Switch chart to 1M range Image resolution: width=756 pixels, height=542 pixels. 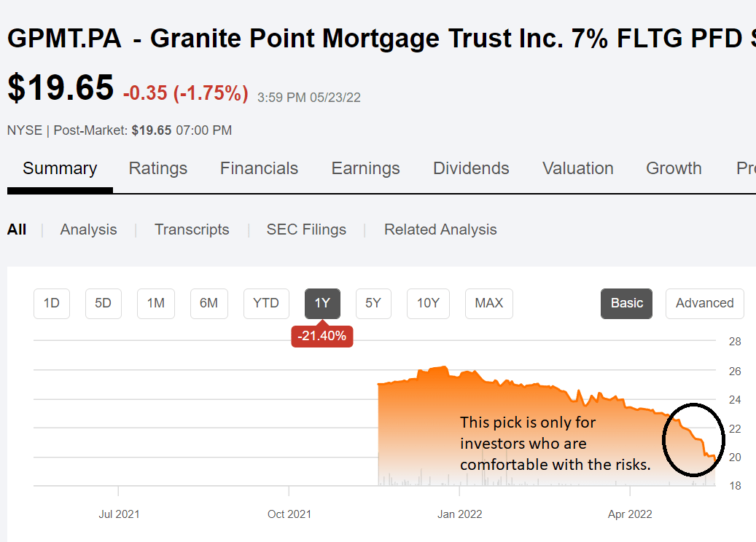[x=156, y=304]
